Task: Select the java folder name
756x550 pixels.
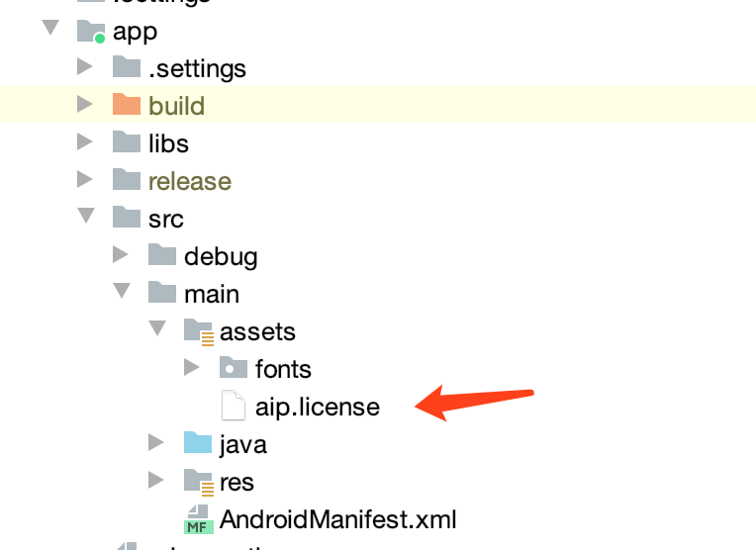Action: (x=242, y=444)
